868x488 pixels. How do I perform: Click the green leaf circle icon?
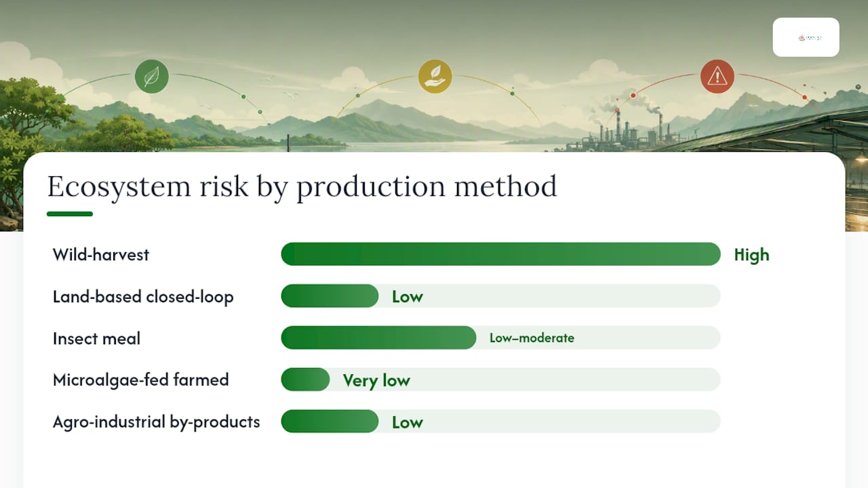click(151, 77)
